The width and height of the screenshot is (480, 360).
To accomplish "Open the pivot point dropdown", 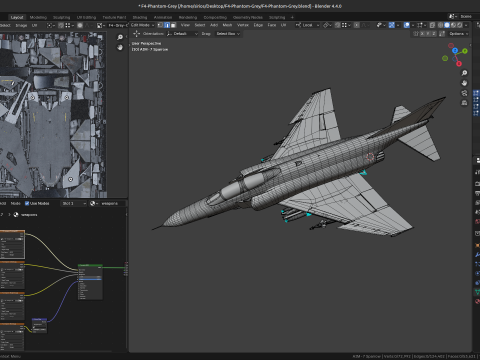I will [327, 25].
